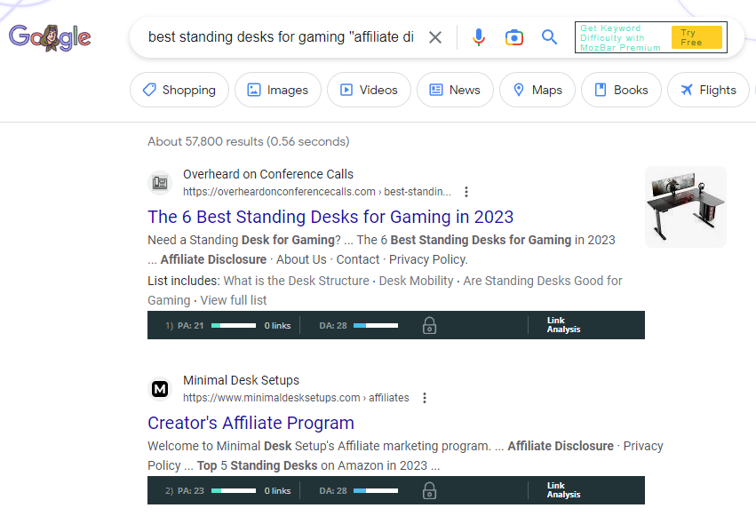Clear the search query with X
This screenshot has height=532, width=756.
tap(435, 37)
